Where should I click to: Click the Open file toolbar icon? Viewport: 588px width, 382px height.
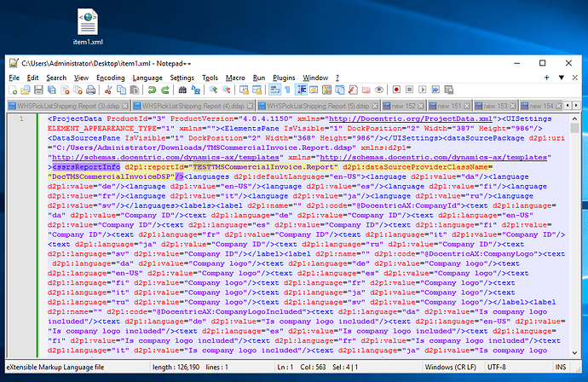click(x=26, y=90)
